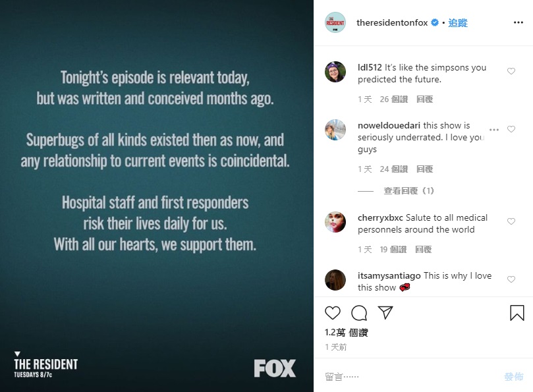Like cherryxbxc's comment heart
The image size is (533, 392).
tap(511, 221)
